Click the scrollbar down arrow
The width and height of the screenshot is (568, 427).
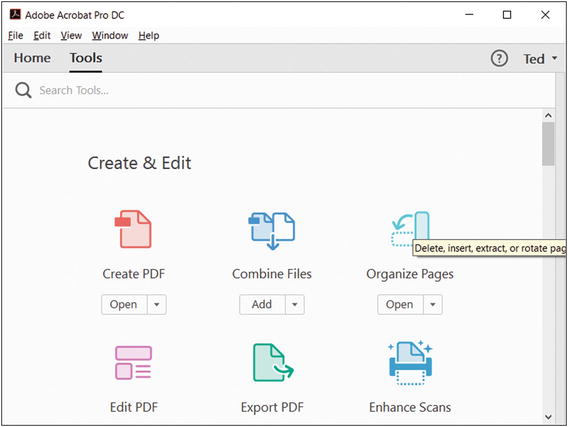[548, 417]
